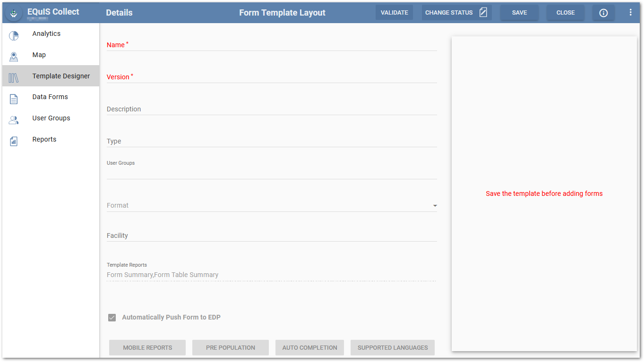Click the VALIDATE button
644x362 pixels.
click(394, 12)
